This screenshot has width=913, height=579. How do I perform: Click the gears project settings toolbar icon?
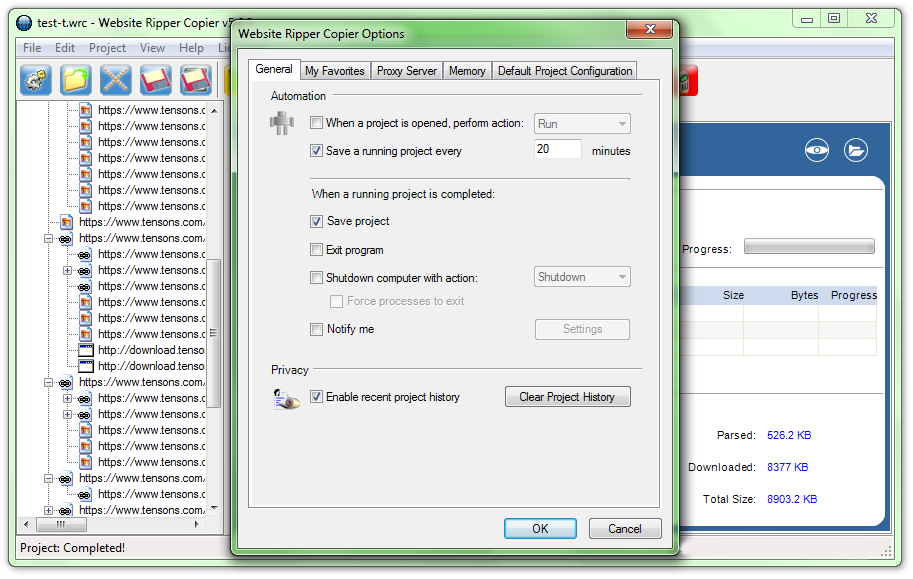36,80
